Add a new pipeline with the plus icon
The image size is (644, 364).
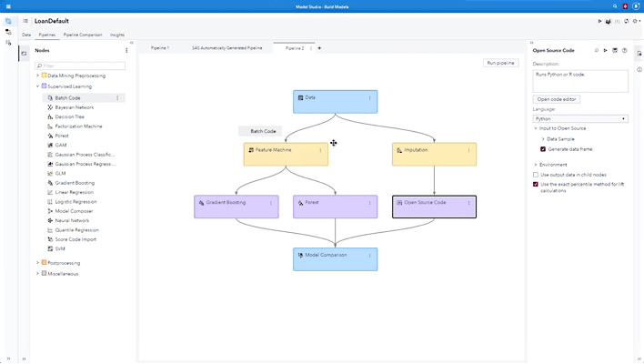coord(319,48)
